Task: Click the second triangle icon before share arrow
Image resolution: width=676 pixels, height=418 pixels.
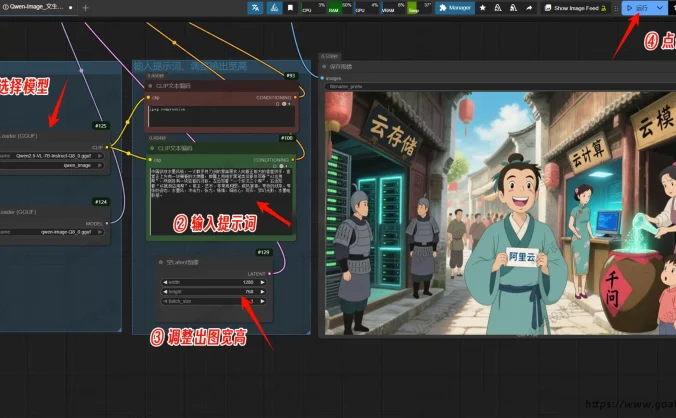Action: (x=513, y=8)
